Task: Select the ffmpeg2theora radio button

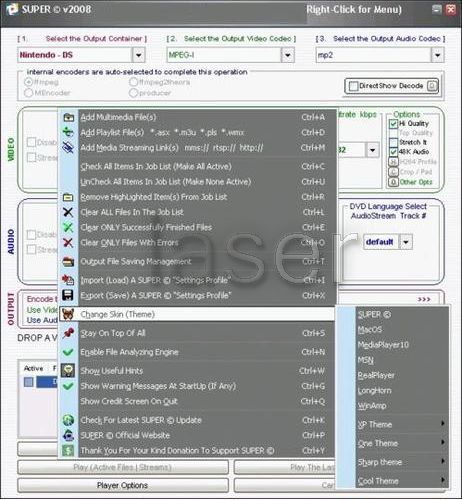Action: point(133,82)
